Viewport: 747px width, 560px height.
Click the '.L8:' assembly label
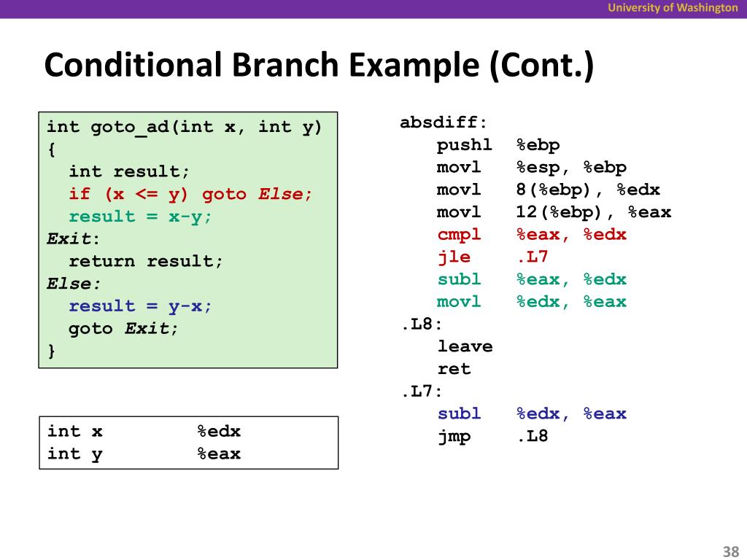coord(422,324)
